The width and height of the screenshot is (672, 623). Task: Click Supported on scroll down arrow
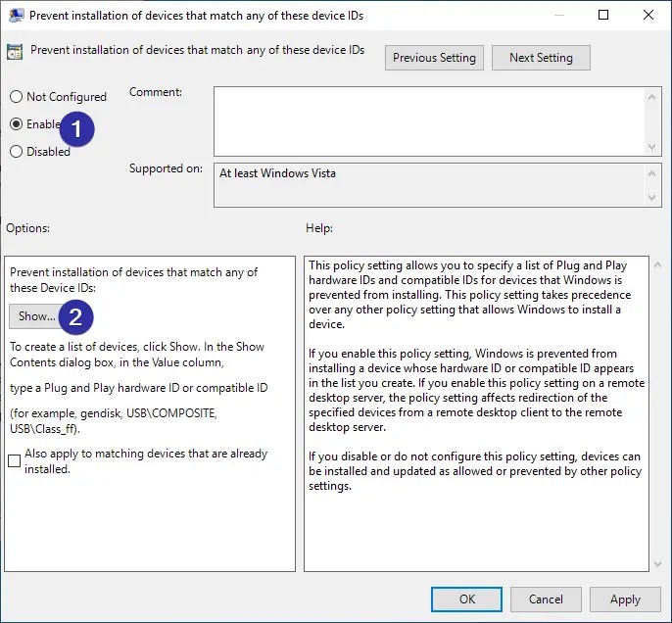click(x=651, y=198)
